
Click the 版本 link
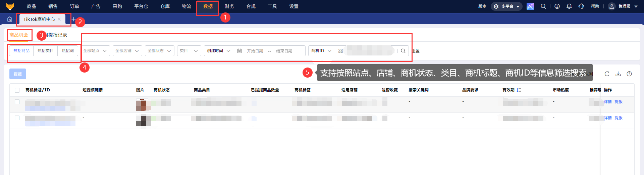[482, 6]
